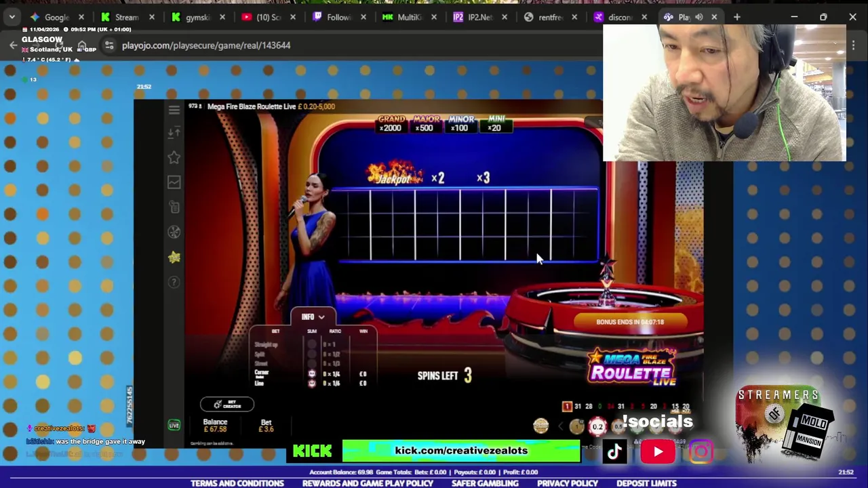This screenshot has width=868, height=488.
Task: Open the Privacy Policy link
Action: click(x=568, y=483)
